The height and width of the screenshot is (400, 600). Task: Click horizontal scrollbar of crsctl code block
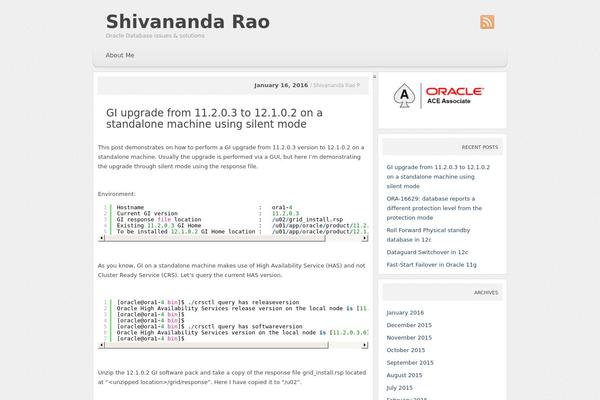[x=216, y=345]
